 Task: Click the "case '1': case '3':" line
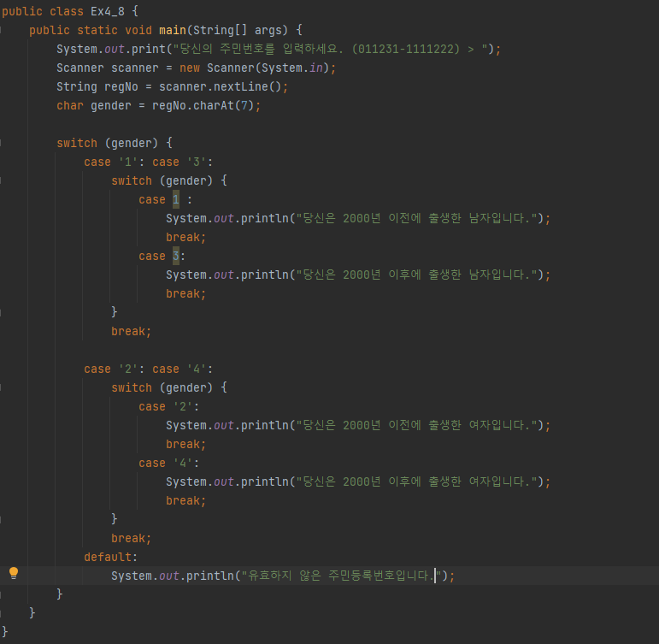click(149, 162)
